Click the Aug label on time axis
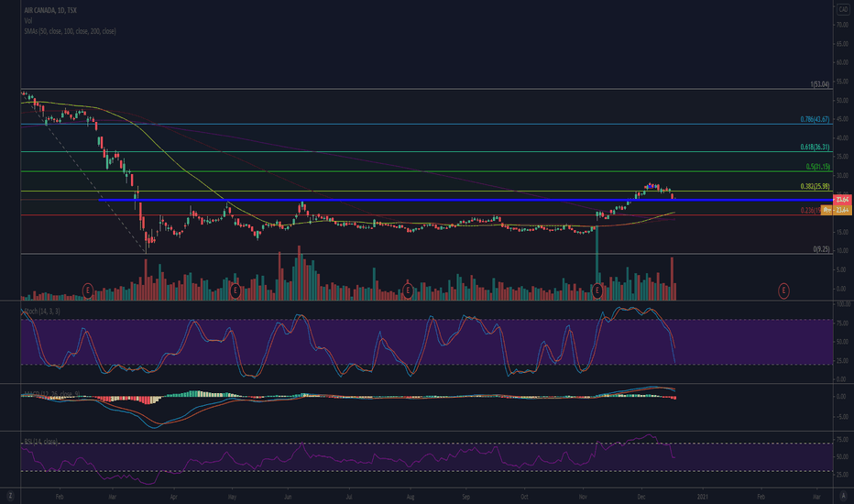Image resolution: width=854 pixels, height=504 pixels. point(411,497)
